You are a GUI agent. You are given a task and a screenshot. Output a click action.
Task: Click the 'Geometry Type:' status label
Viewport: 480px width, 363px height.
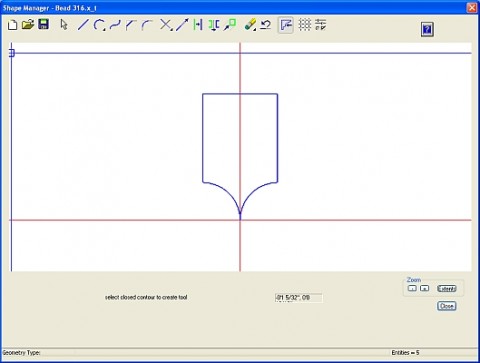pos(21,353)
